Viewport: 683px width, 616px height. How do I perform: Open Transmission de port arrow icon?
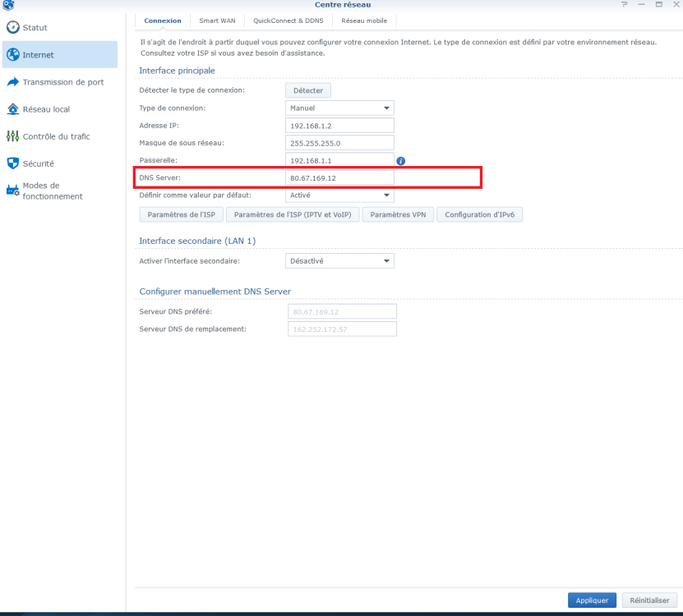tap(12, 82)
